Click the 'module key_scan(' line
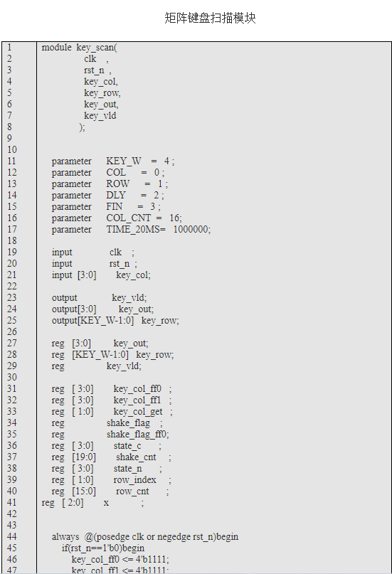 80,48
